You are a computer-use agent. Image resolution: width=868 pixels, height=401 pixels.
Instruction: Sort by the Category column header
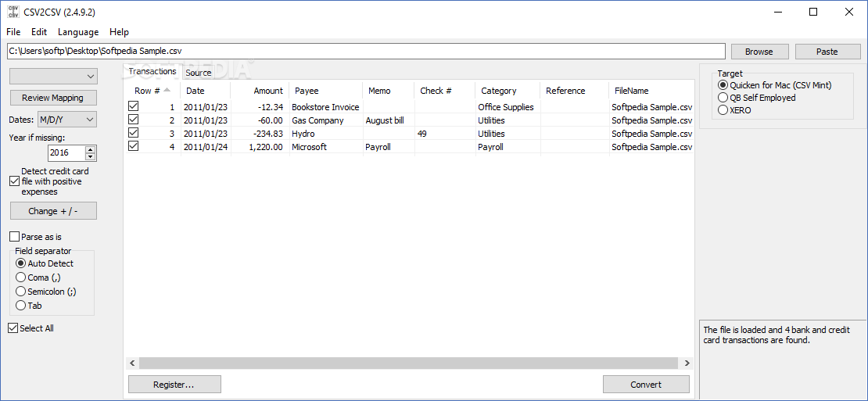coord(508,91)
